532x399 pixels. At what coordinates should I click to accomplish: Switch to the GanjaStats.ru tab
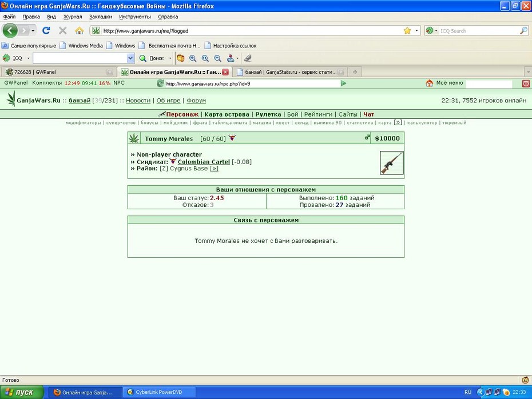[290, 72]
